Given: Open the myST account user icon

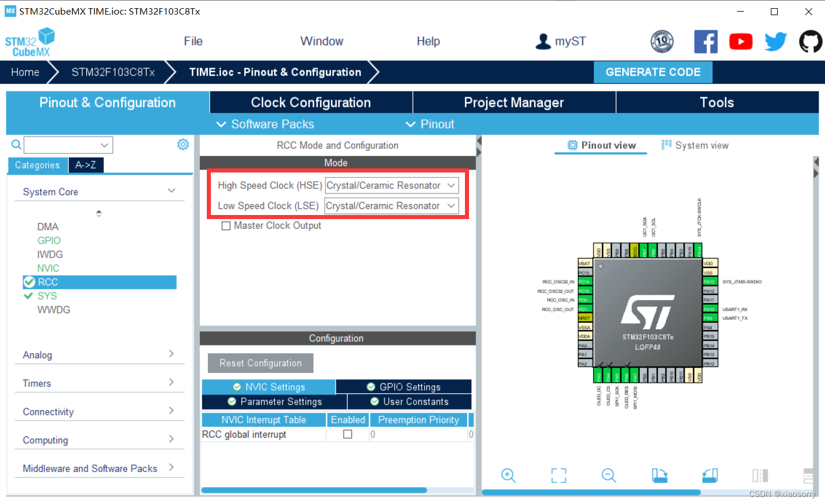Looking at the screenshot, I should pos(543,41).
